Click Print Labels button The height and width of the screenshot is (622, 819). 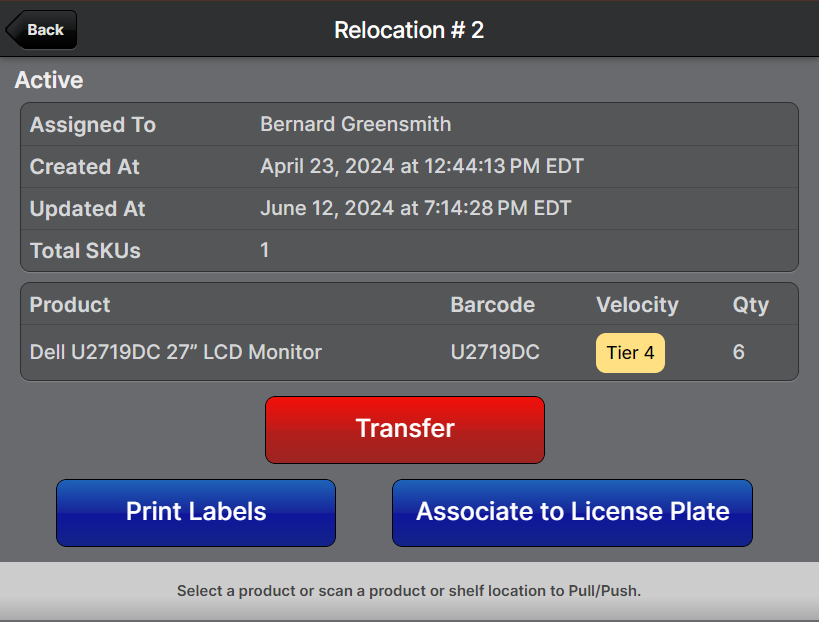pyautogui.click(x=196, y=512)
